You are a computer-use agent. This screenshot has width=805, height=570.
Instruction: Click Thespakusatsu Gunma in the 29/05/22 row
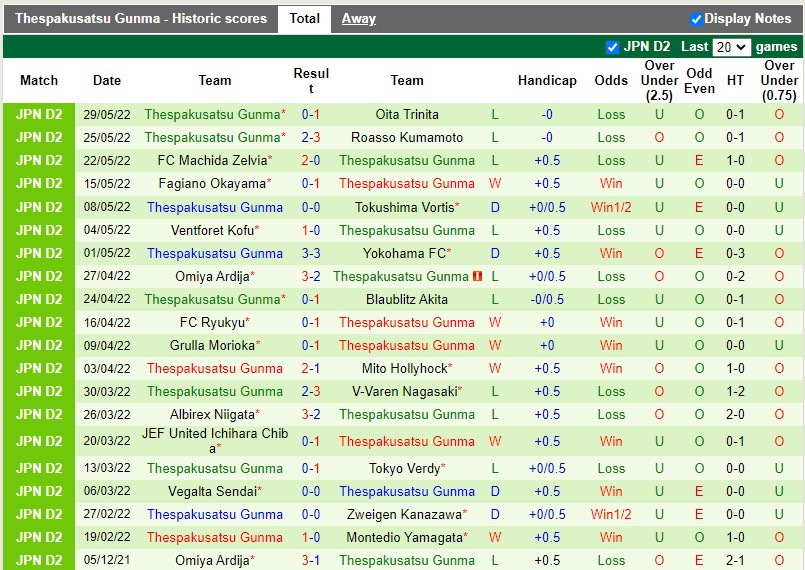click(212, 115)
